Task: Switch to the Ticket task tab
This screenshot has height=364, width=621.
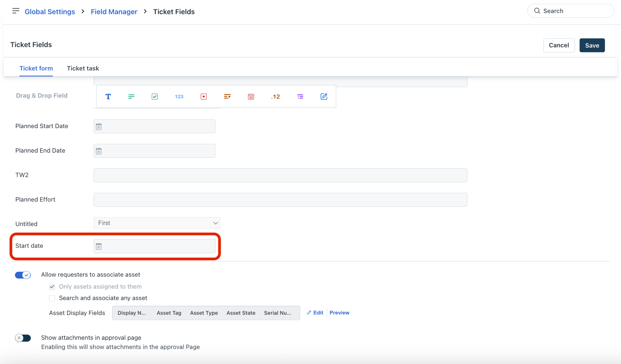Action: (x=83, y=68)
